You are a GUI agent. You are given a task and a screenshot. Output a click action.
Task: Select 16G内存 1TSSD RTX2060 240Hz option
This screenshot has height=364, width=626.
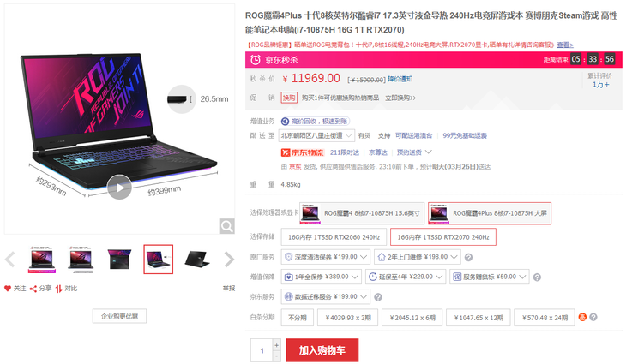click(334, 237)
